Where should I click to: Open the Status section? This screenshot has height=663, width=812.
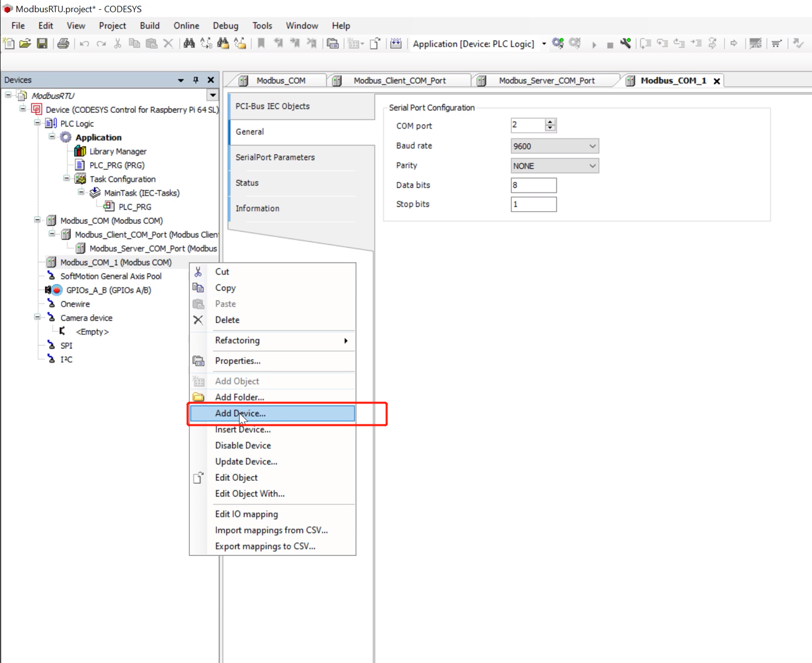click(x=300, y=183)
